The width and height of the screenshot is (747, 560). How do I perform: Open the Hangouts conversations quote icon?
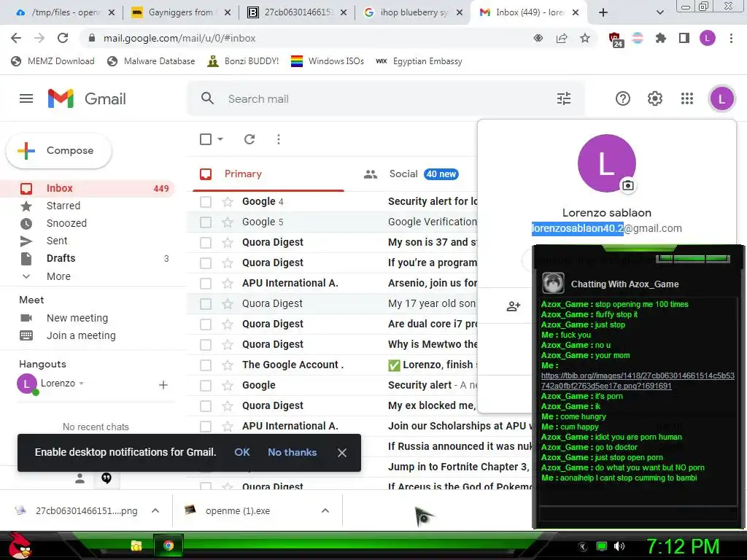107,478
